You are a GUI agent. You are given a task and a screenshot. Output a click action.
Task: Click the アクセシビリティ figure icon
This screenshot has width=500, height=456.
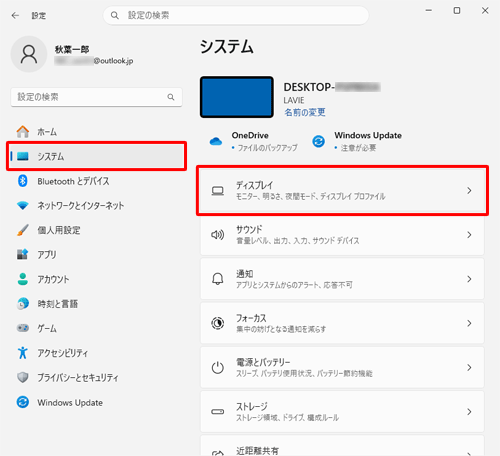coord(23,353)
